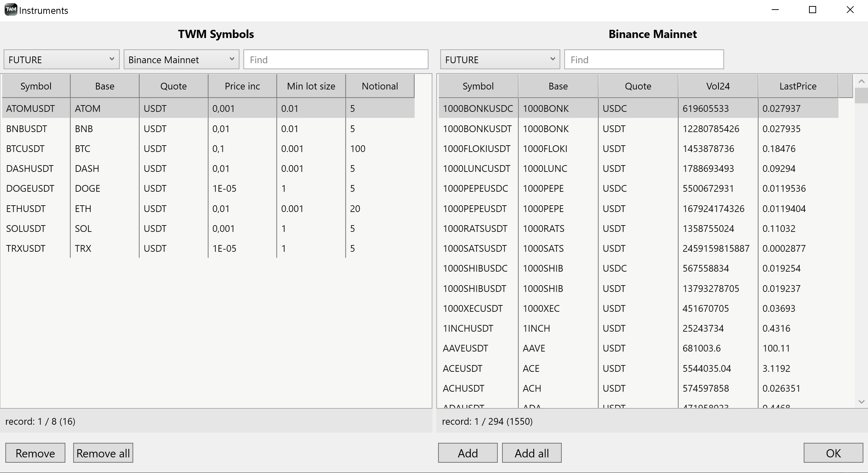Screen dimensions: 868x473
Task: Select the 1000SATSUSDT symbol row
Action: pyautogui.click(x=638, y=248)
